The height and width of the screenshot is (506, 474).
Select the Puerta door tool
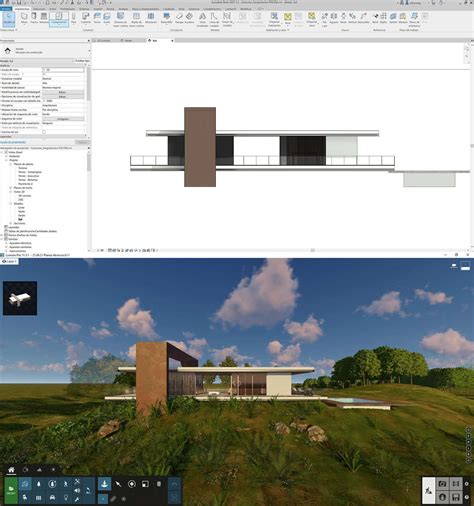click(34, 18)
